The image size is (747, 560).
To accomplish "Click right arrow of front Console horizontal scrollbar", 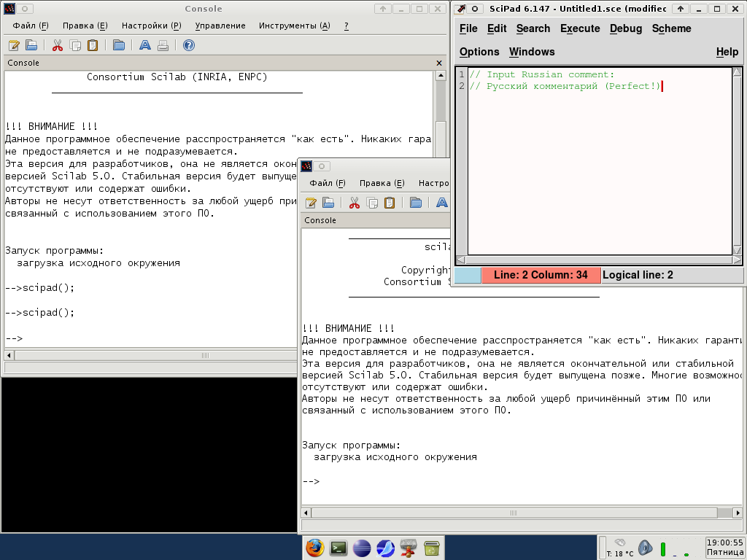I will pyautogui.click(x=738, y=513).
